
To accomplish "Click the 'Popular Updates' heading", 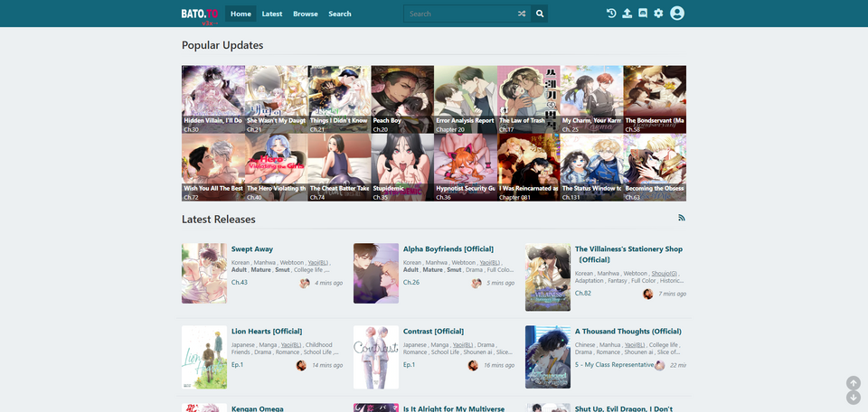I will [x=222, y=45].
